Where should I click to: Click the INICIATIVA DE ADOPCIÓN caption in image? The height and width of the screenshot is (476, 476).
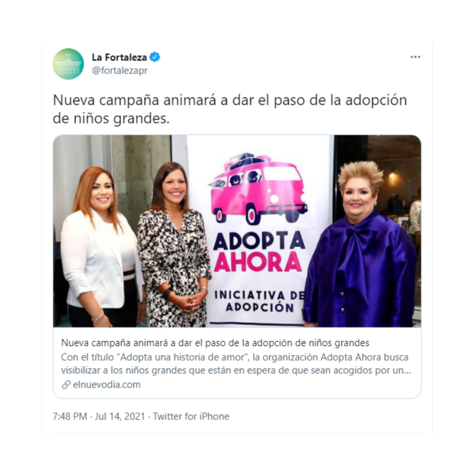[x=259, y=301]
